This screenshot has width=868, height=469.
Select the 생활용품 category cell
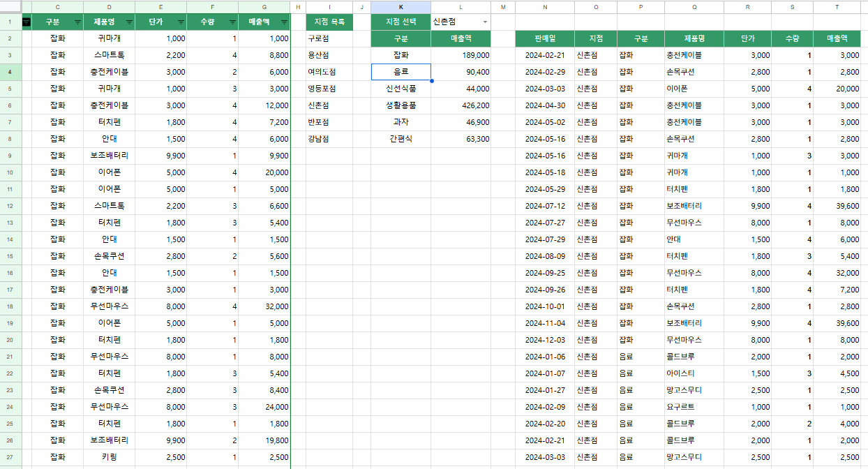pos(401,105)
